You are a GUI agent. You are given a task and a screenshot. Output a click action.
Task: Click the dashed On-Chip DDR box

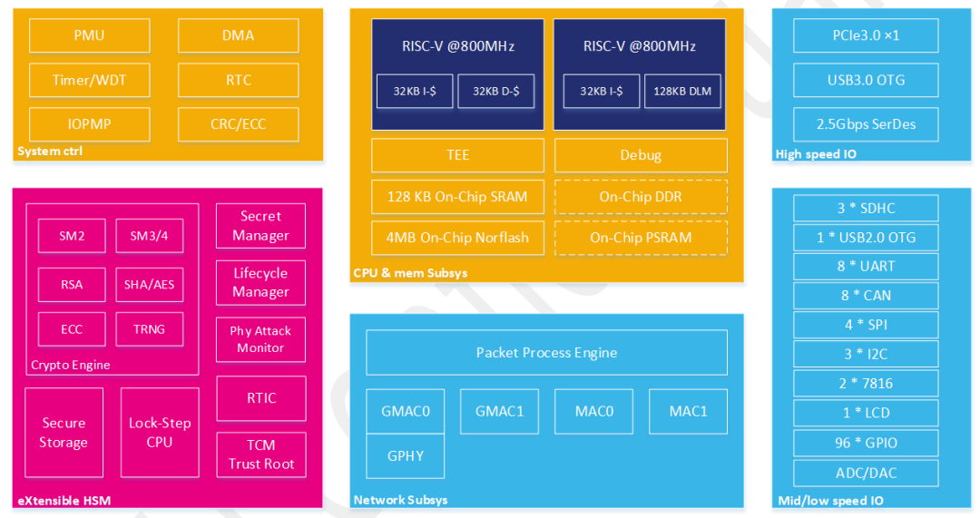(x=641, y=197)
